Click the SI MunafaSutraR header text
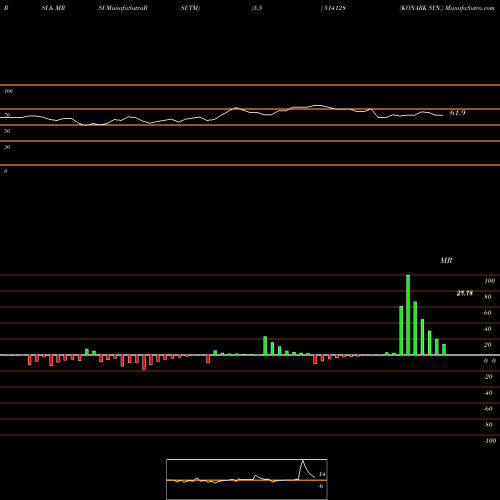The image size is (500, 500). pos(123,8)
